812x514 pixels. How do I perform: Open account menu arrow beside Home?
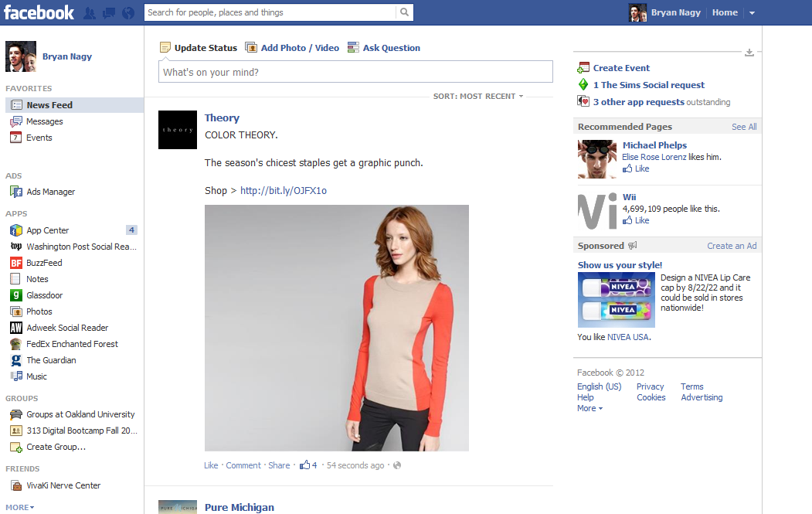752,13
